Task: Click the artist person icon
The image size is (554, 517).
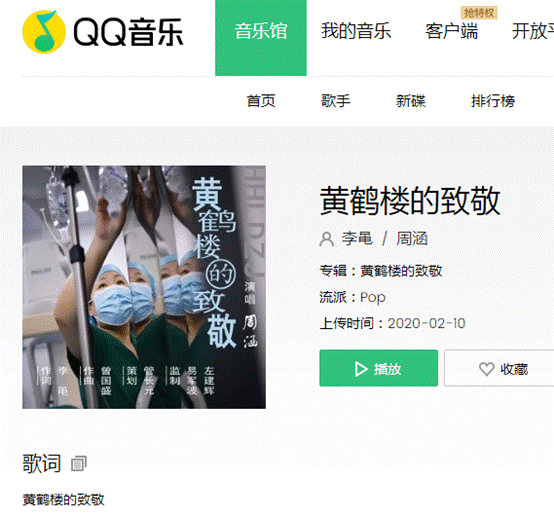Action: click(326, 239)
